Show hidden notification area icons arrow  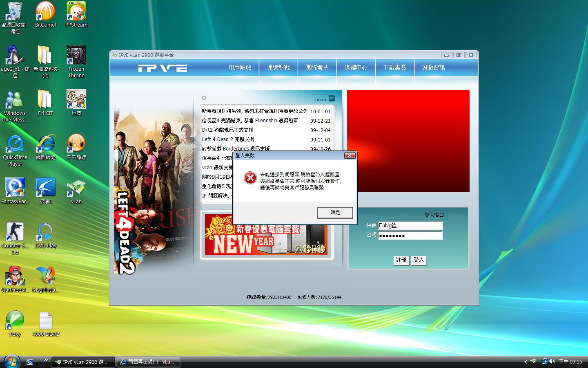click(x=526, y=362)
